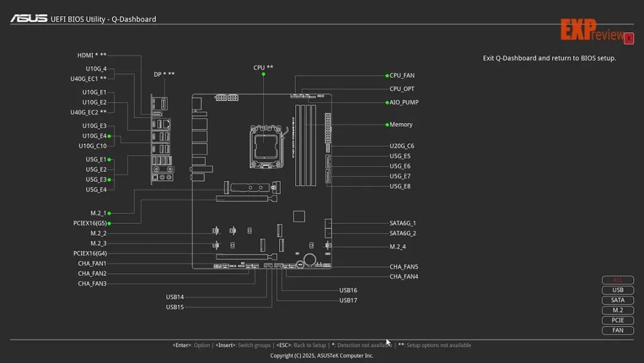Image resolution: width=644 pixels, height=363 pixels.
Task: Click the round CMOS battery on diagram
Action: [x=309, y=260]
